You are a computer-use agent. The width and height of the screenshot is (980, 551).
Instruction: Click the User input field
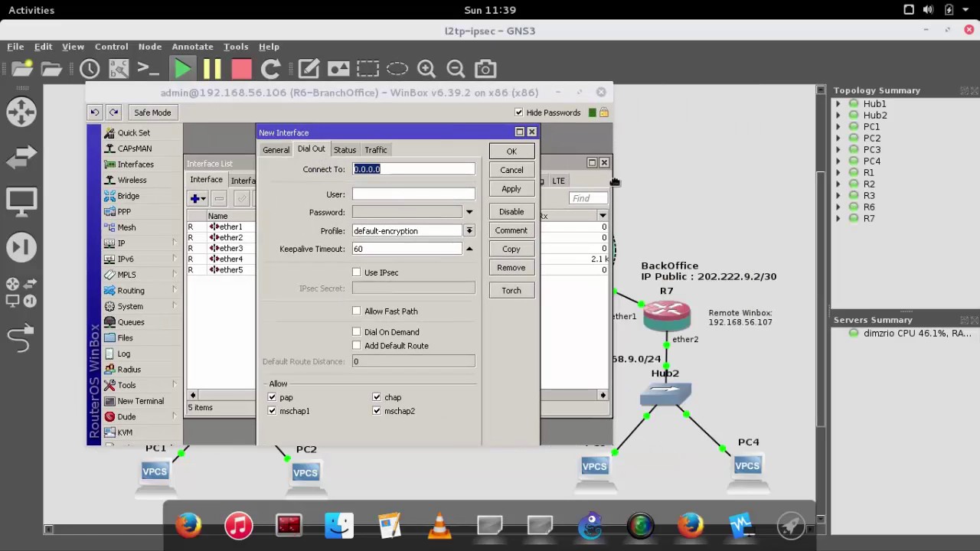tap(413, 194)
